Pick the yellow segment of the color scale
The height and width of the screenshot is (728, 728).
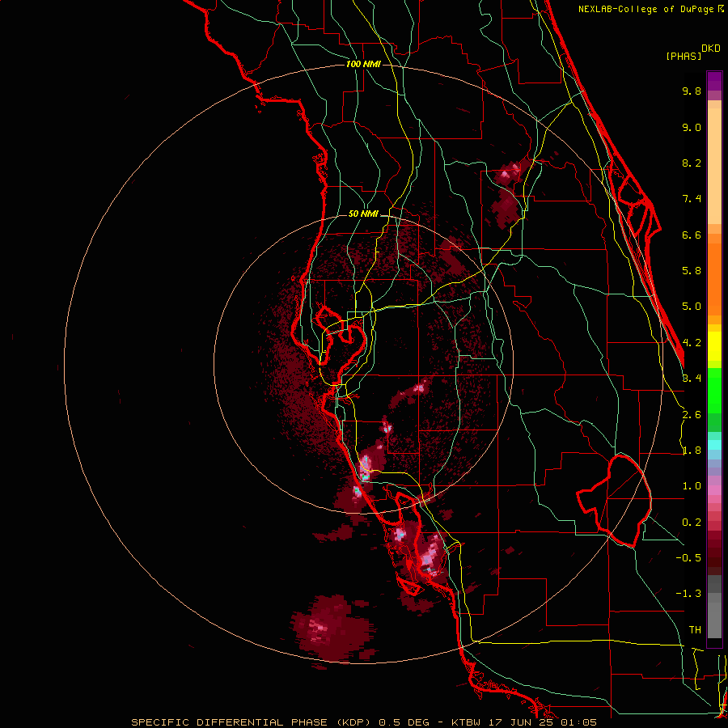pyautogui.click(x=714, y=346)
